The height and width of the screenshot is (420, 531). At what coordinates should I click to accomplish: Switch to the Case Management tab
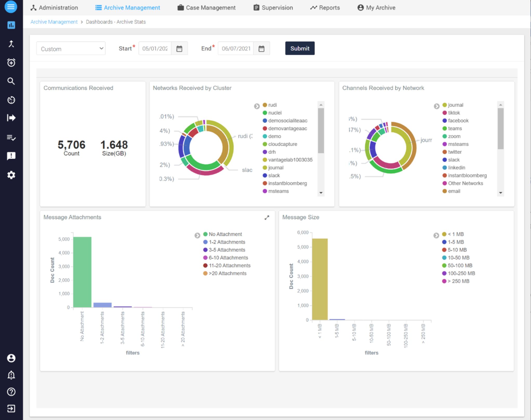point(207,8)
